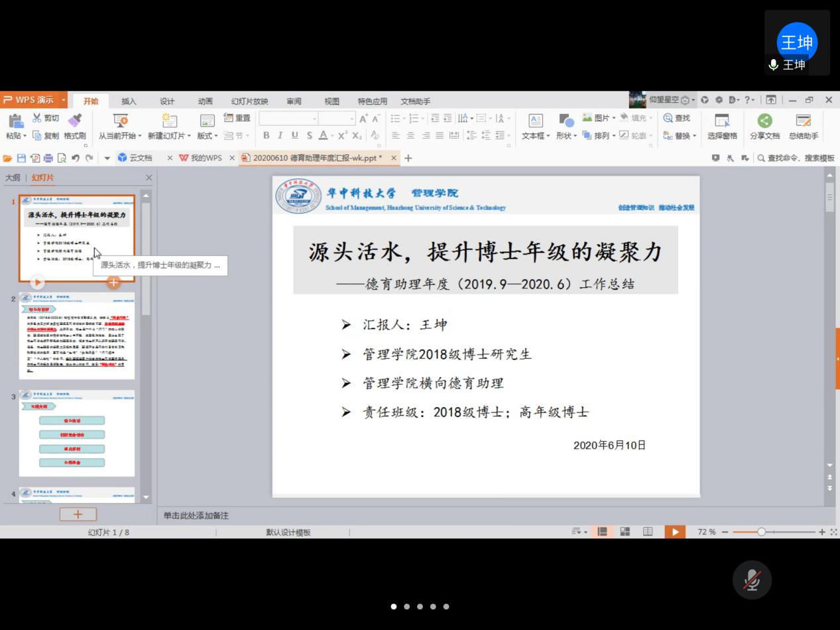Click the save disk icon in quick access bar
This screenshot has height=630, width=840.
pos(21,158)
